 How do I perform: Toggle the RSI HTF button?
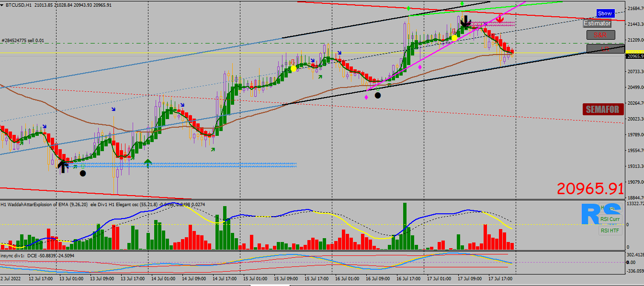tap(610, 231)
